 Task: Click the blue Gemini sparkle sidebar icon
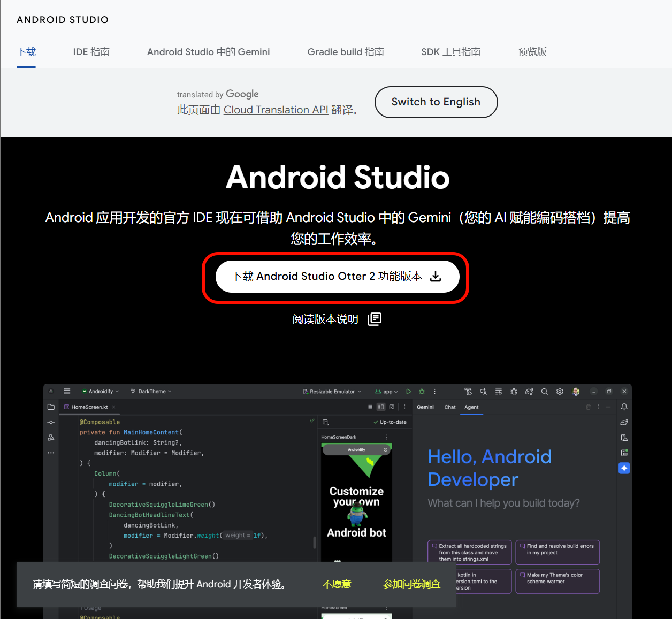[624, 468]
